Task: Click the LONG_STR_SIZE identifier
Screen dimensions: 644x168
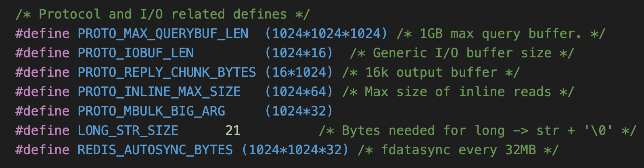Action: coord(128,130)
